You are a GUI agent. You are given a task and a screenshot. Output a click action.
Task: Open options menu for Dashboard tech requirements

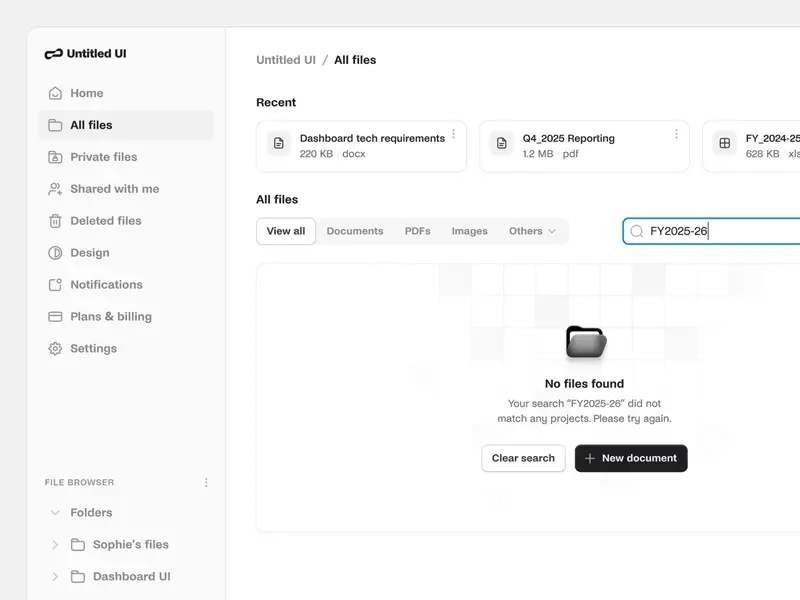(x=453, y=134)
